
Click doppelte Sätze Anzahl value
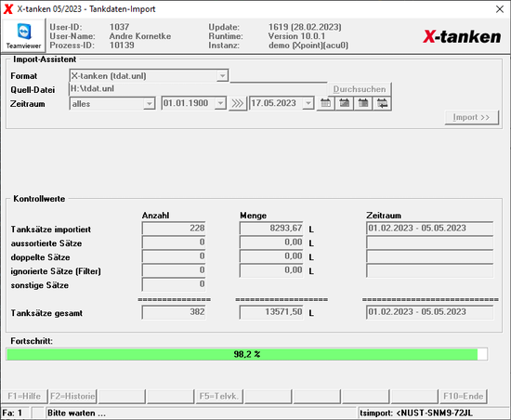[174, 256]
